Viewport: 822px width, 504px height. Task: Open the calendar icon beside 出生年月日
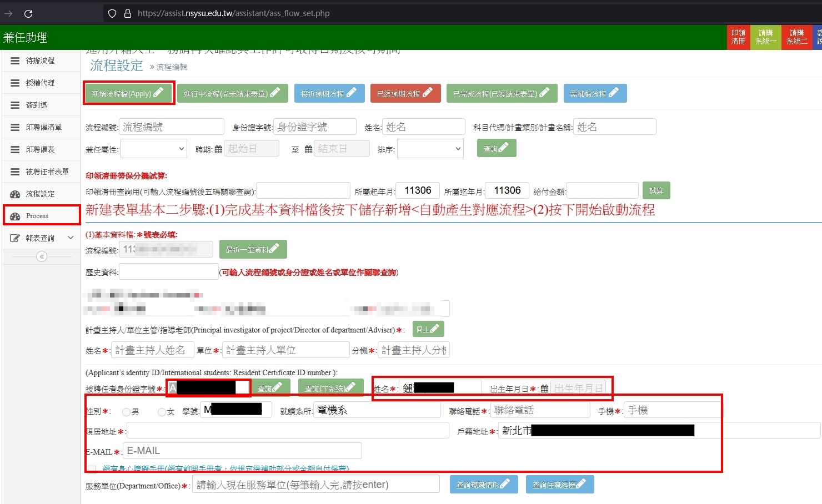[x=544, y=389]
